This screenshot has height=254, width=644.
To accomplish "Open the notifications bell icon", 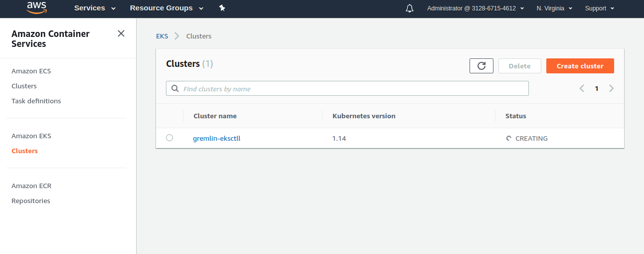I will click(x=410, y=8).
